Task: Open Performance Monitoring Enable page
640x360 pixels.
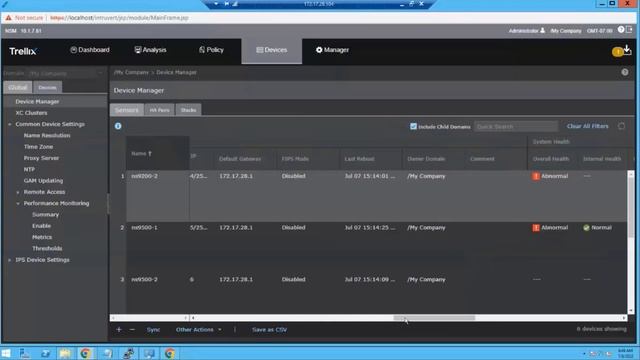Action: tap(41, 226)
